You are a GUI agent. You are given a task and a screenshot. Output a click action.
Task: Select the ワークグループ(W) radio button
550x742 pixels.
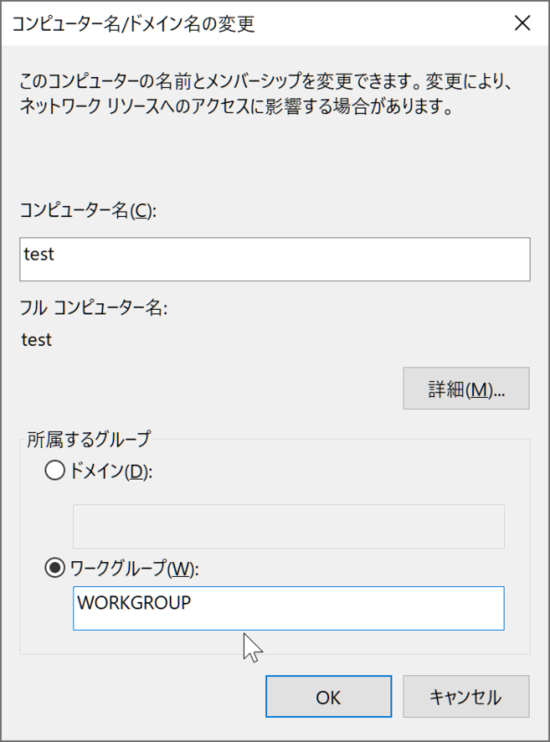[55, 567]
